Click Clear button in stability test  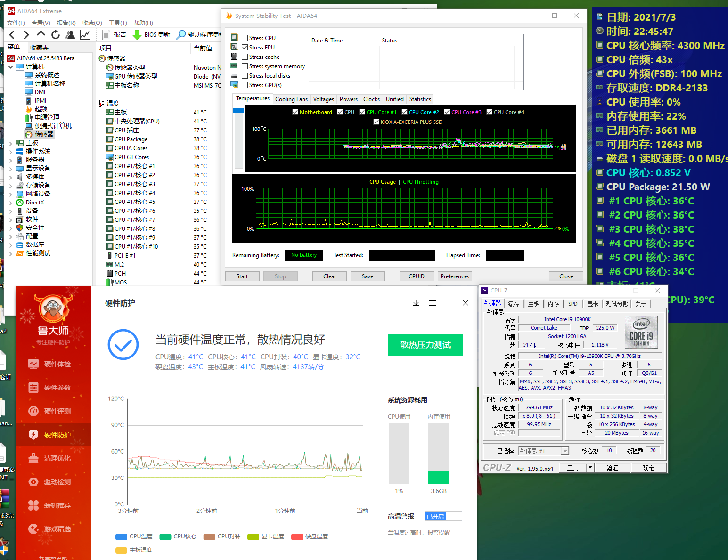[330, 276]
